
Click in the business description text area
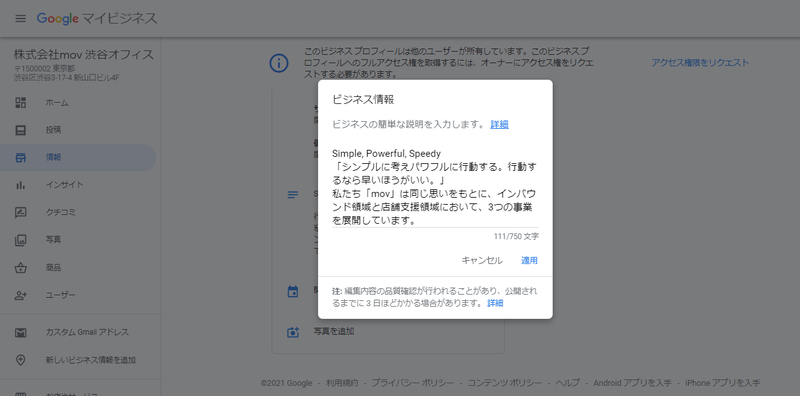435,187
